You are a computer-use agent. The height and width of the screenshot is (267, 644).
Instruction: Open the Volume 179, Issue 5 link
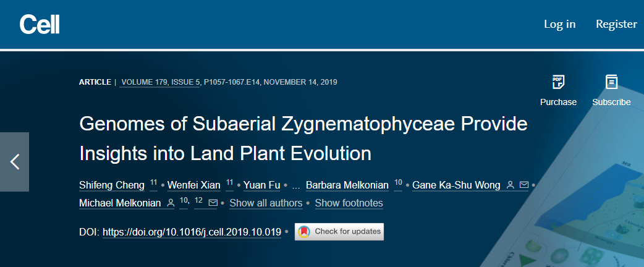click(x=161, y=82)
